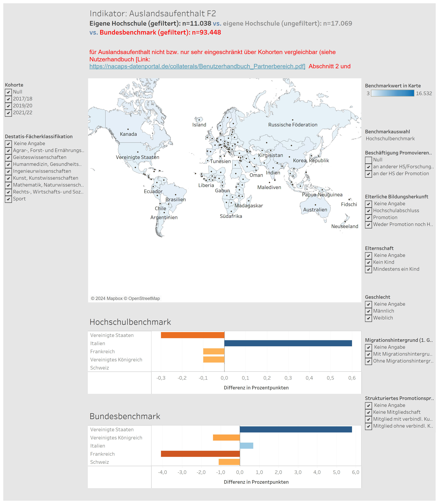Select Frankreich dark orange bar in Bundesbenchmark
The image size is (439, 504).
[200, 454]
